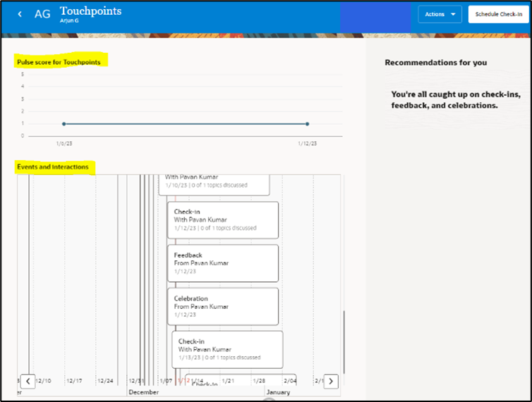
Task: Click the Touchpoints page title
Action: tap(90, 11)
